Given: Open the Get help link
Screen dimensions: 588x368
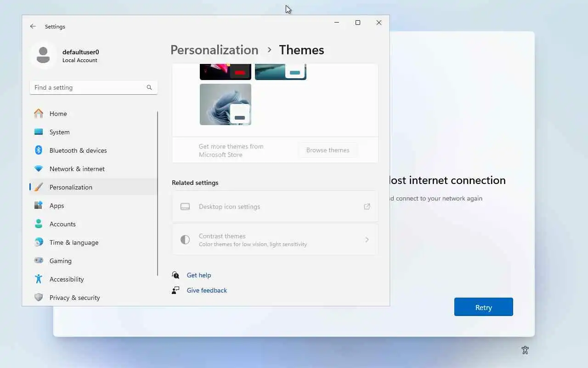Looking at the screenshot, I should (x=199, y=275).
